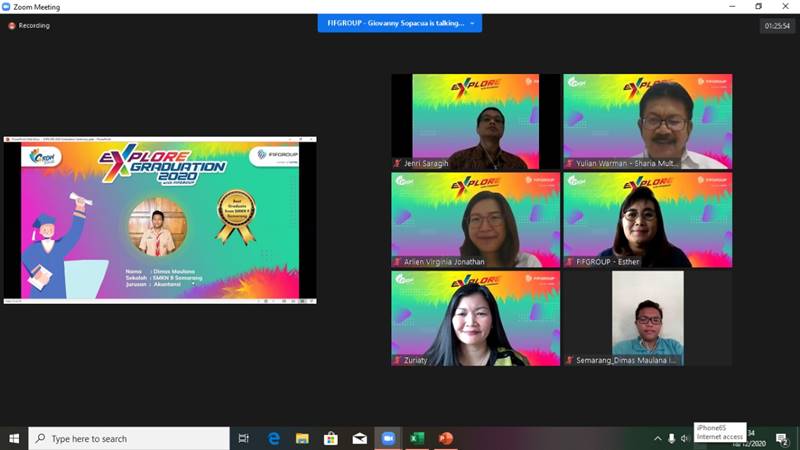
Task: Select the FIFGROUP - Esther video tile
Action: [x=648, y=220]
